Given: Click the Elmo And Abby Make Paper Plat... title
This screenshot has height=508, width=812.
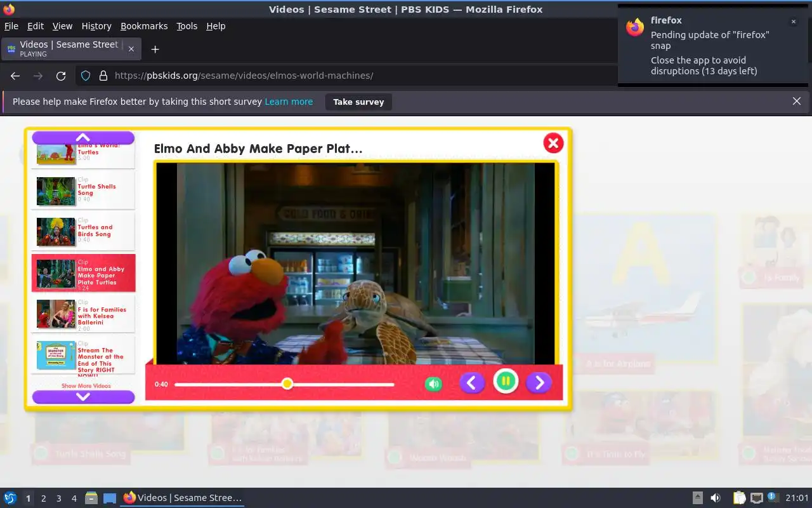Looking at the screenshot, I should click(x=258, y=149).
